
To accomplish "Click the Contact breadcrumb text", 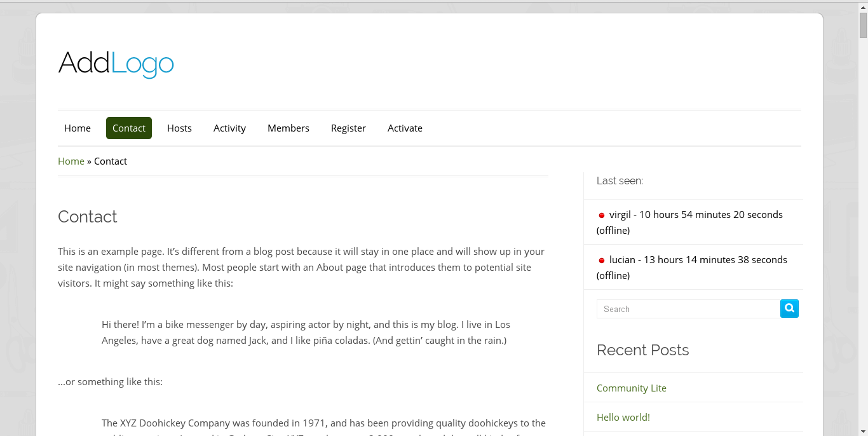I will click(x=111, y=161).
